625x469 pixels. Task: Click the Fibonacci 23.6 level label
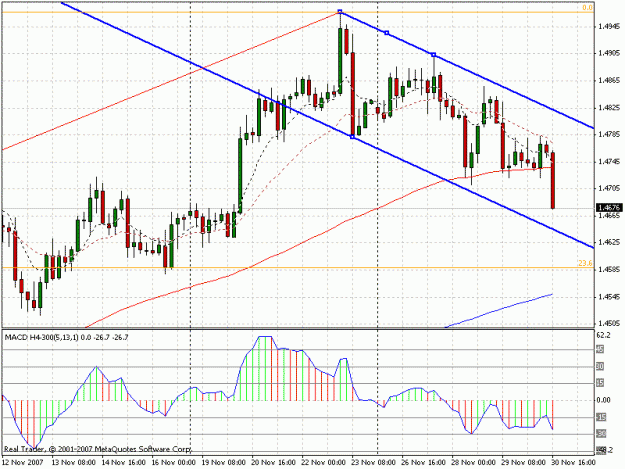(585, 263)
